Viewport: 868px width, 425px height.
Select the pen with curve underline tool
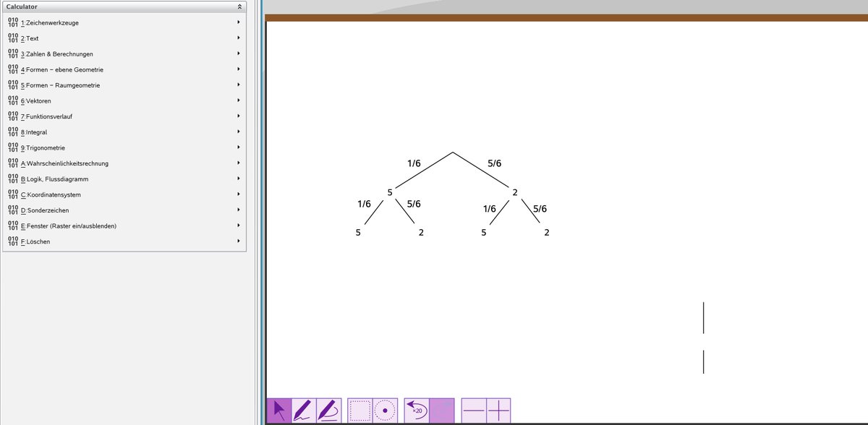329,410
